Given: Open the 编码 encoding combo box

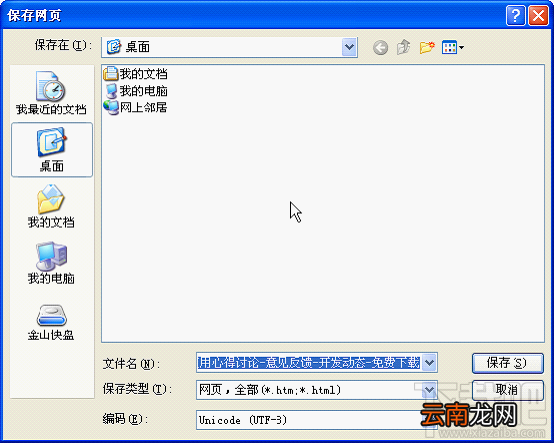Looking at the screenshot, I should [317, 420].
